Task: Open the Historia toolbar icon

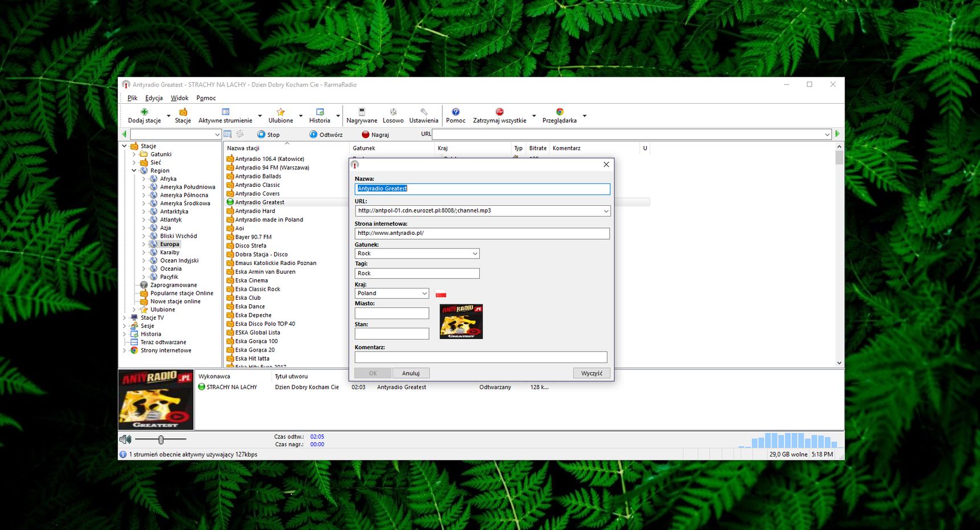Action: click(320, 112)
